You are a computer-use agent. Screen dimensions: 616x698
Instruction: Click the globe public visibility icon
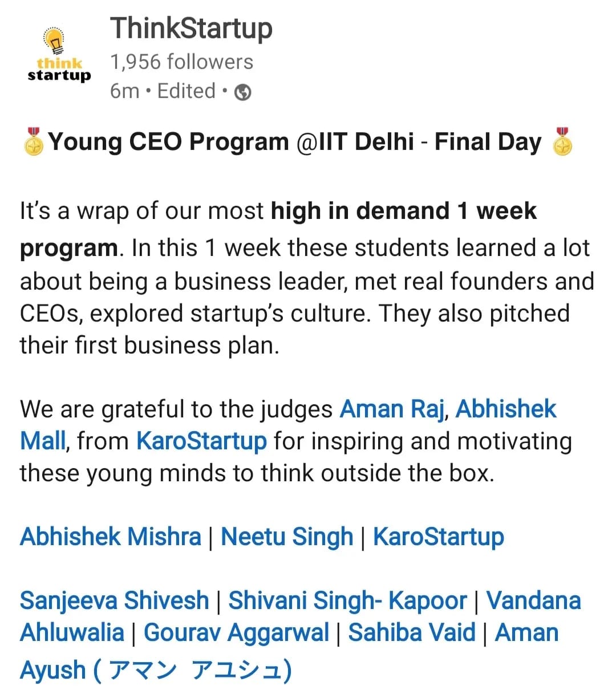(x=243, y=92)
